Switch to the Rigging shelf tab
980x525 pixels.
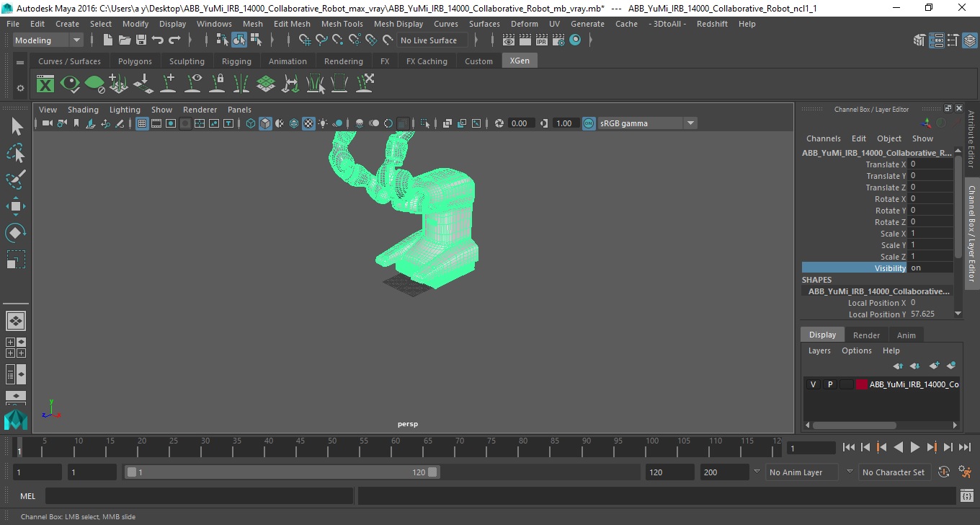click(x=236, y=61)
